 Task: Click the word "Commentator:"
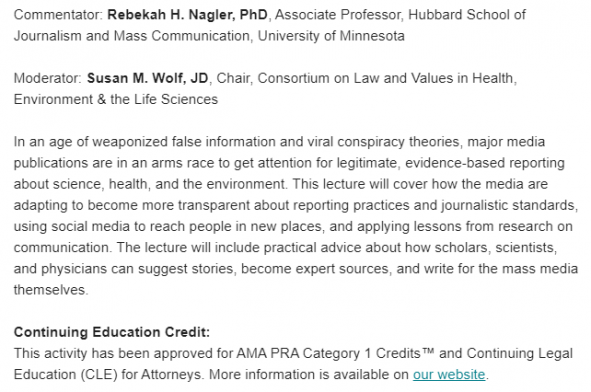(x=58, y=15)
